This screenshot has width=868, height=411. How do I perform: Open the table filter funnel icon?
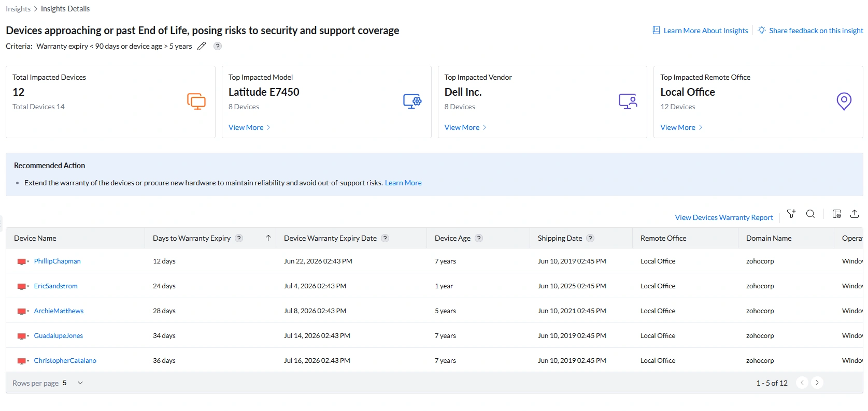(x=791, y=214)
